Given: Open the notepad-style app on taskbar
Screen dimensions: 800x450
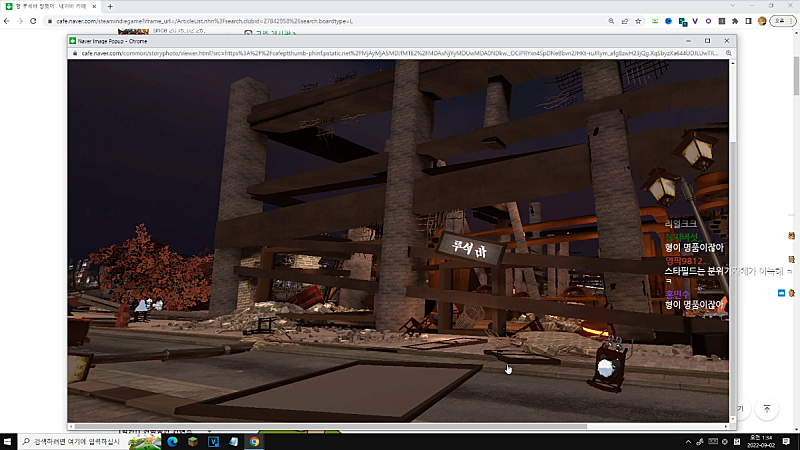Looking at the screenshot, I should 234,442.
